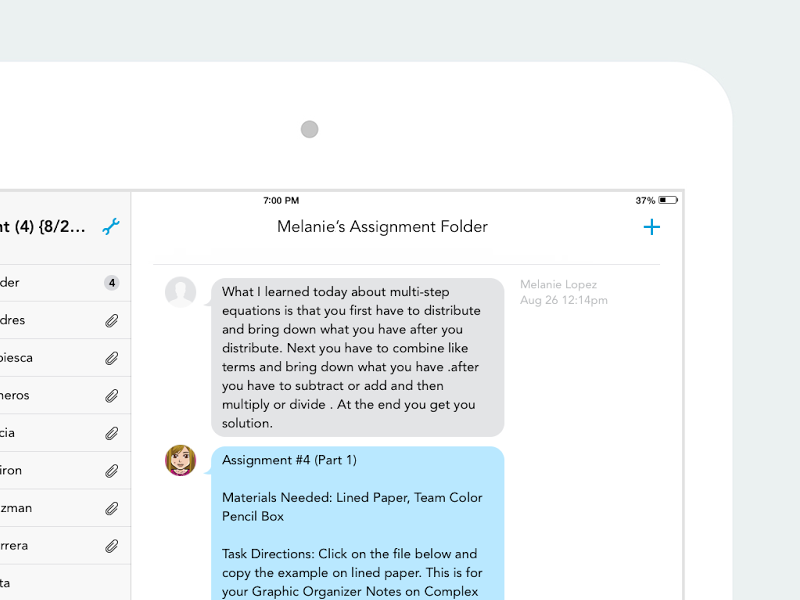800x600 pixels.
Task: Click the timestamp 'Aug 26 12:14pm'
Action: 564,300
